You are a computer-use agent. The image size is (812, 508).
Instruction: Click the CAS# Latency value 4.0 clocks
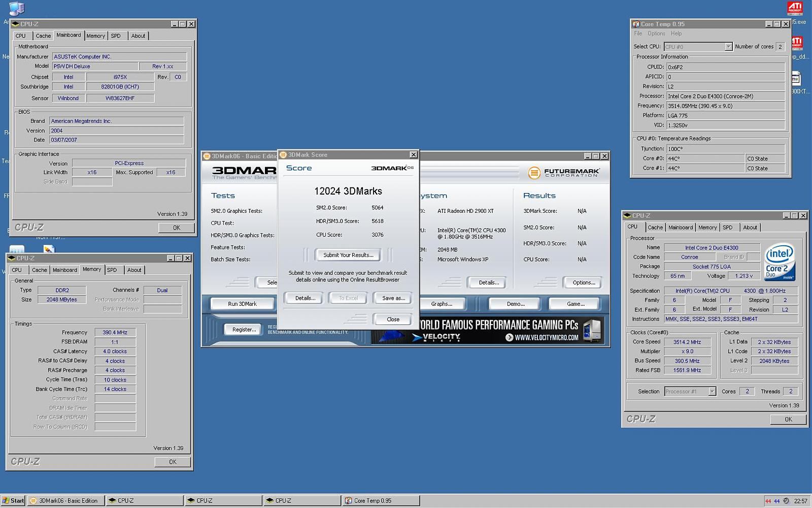click(x=115, y=351)
